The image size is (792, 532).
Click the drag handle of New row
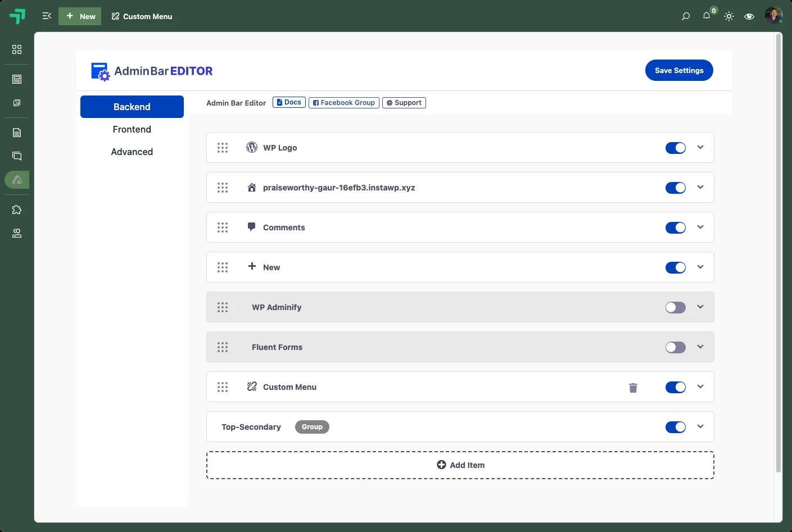pos(223,267)
